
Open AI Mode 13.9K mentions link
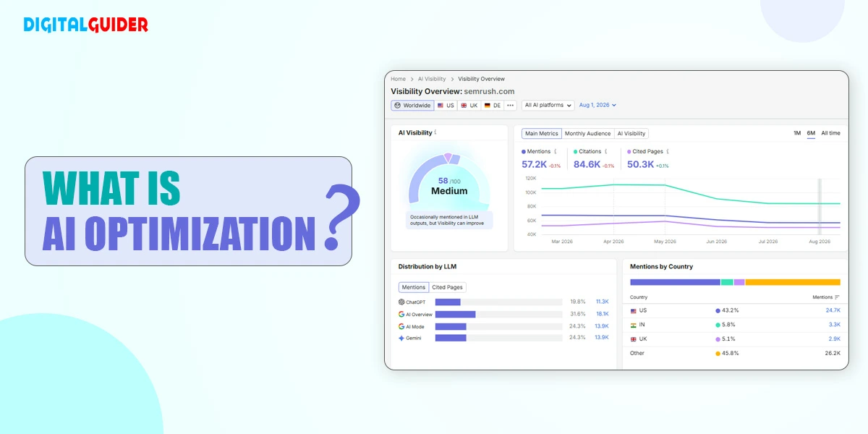click(x=602, y=326)
